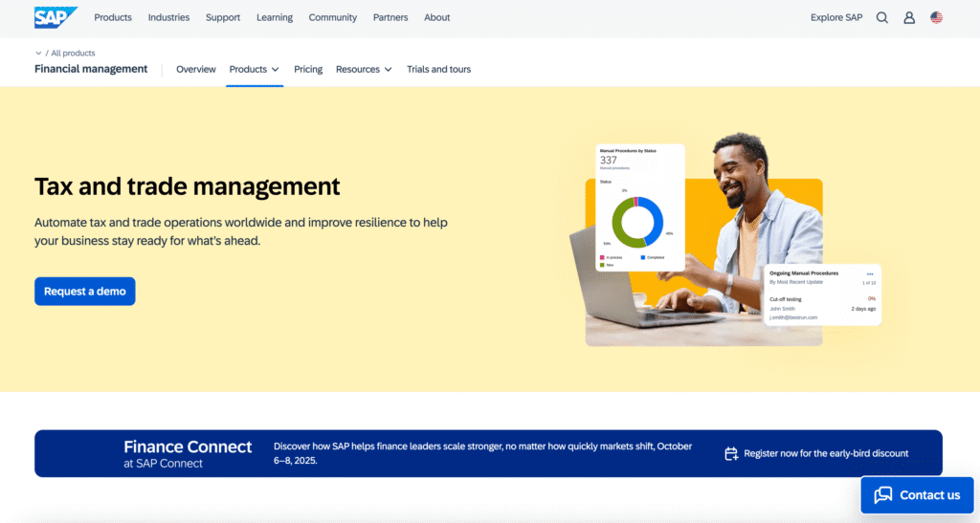The height and width of the screenshot is (523, 980).
Task: Open the top Products menu
Action: 113,17
